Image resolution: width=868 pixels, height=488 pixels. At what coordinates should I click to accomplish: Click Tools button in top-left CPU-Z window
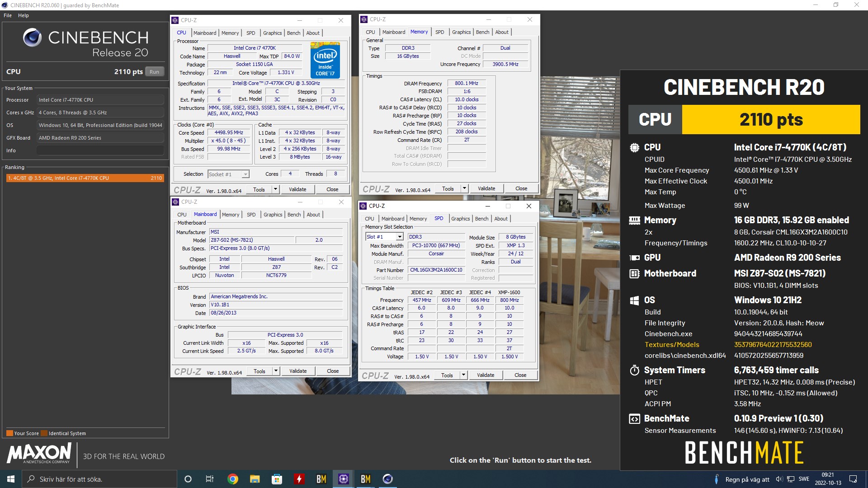(x=259, y=189)
